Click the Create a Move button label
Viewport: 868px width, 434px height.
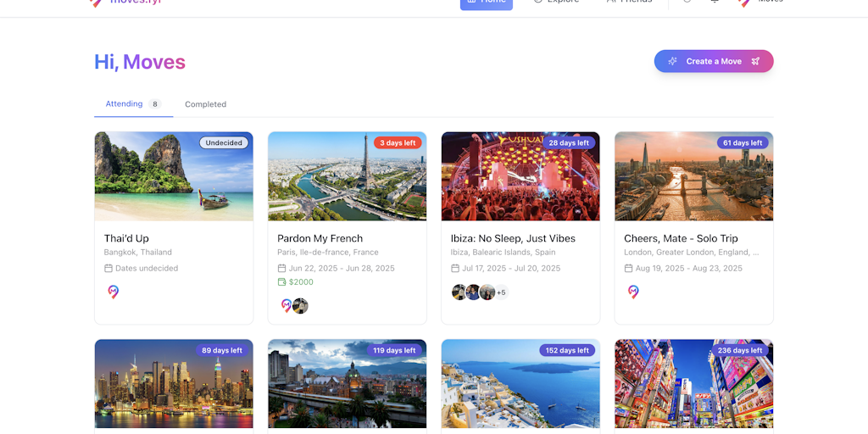pos(714,61)
